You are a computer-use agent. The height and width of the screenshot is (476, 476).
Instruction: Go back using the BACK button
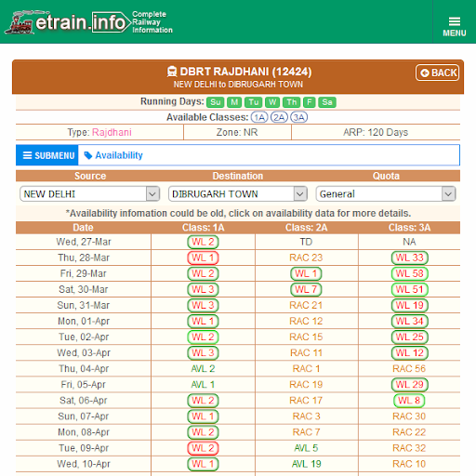[x=438, y=73]
